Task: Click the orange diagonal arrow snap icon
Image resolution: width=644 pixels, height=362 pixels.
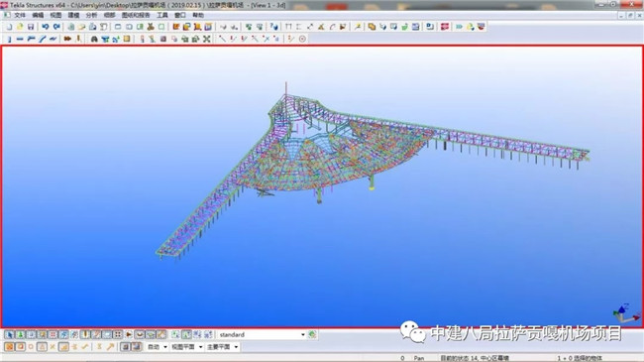Action: pyautogui.click(x=110, y=347)
